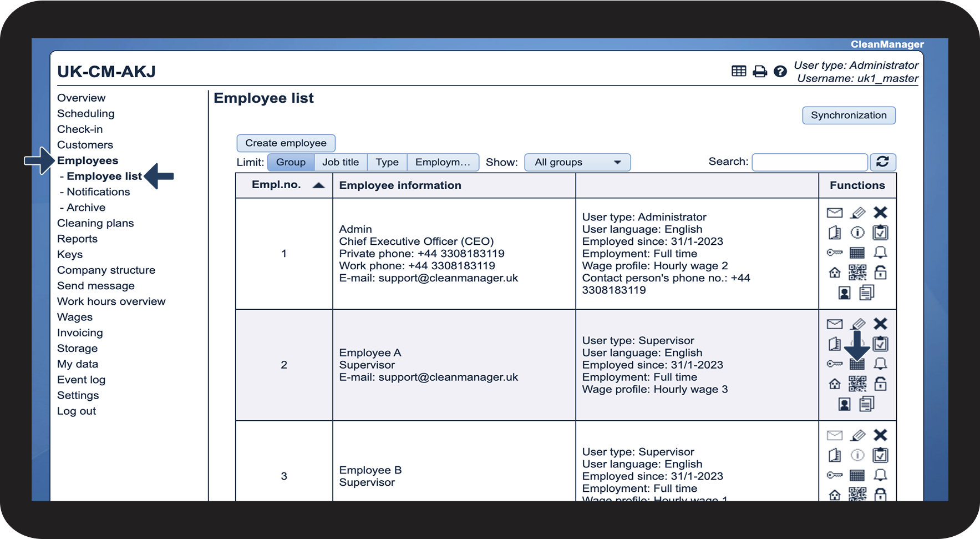The image size is (980, 539).
Task: Click the pencil edit icon for Employee B
Action: click(x=857, y=435)
